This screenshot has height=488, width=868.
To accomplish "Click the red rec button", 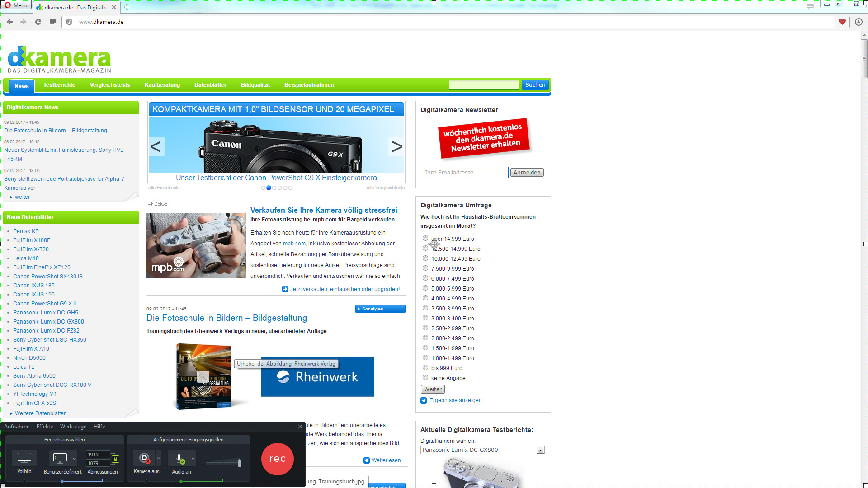I will (277, 459).
